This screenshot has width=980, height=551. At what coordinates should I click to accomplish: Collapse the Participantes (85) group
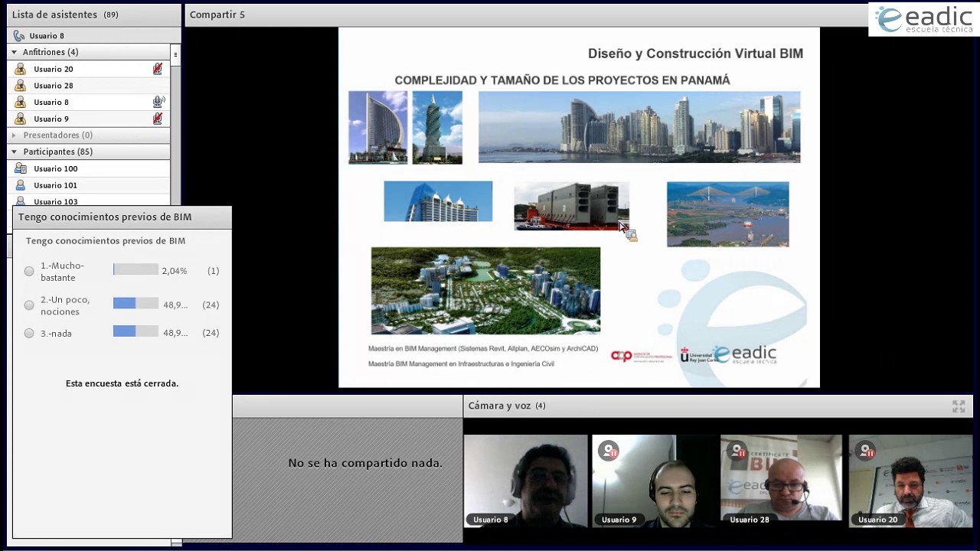point(14,152)
